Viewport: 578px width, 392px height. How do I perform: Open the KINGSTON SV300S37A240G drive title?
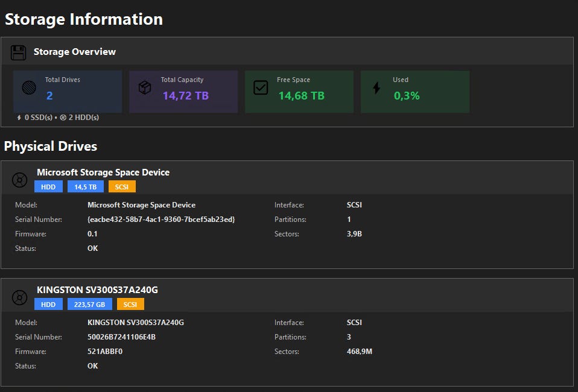[x=97, y=290]
